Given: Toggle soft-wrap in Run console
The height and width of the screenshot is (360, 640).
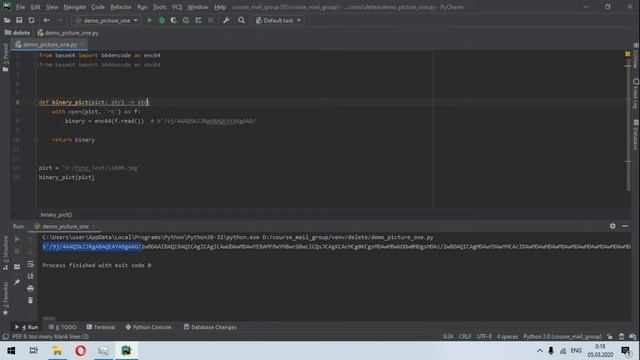Looking at the screenshot, I should click(x=30, y=264).
